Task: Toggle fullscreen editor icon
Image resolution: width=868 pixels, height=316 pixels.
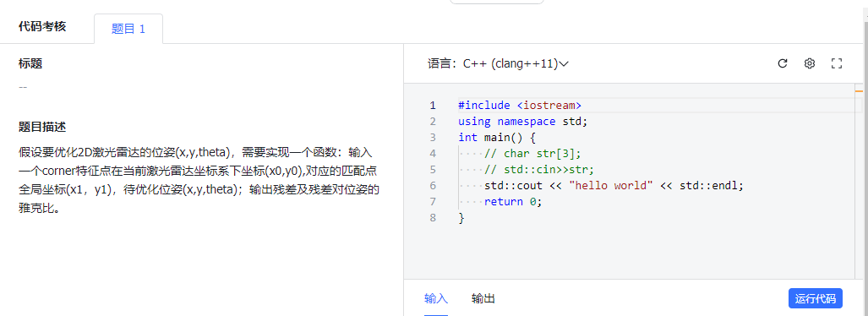Action: (837, 63)
